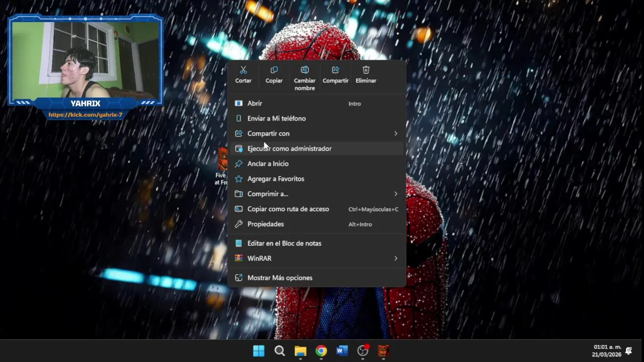
Task: Open the taskbar clock and date
Action: (607, 351)
